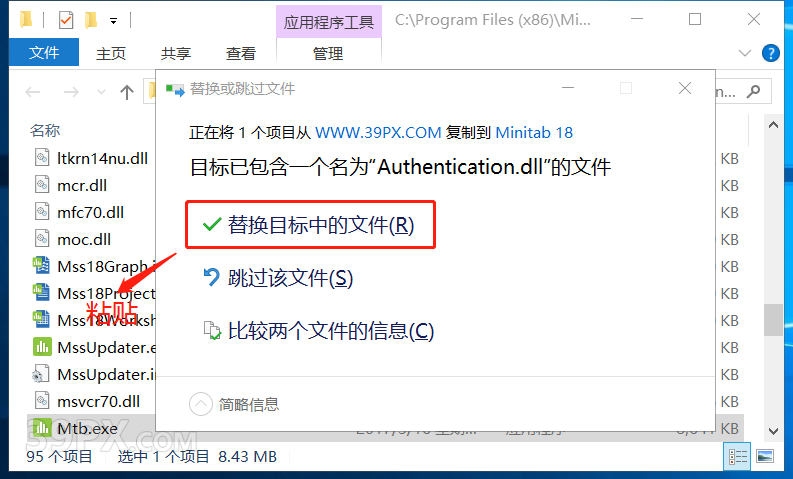Open the recent locations dropdown arrow
The height and width of the screenshot is (479, 793).
(101, 92)
